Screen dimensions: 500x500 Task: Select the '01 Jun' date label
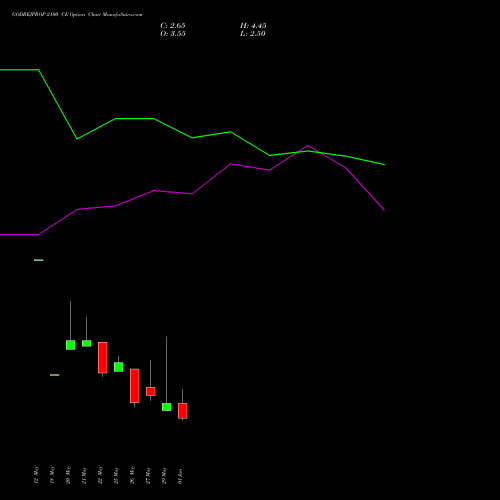point(180,476)
